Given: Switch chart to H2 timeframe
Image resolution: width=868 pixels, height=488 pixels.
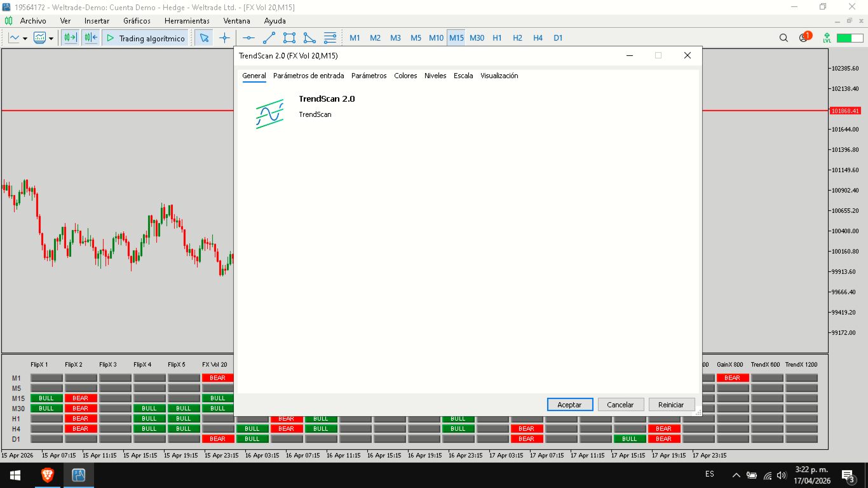Looking at the screenshot, I should tap(517, 38).
